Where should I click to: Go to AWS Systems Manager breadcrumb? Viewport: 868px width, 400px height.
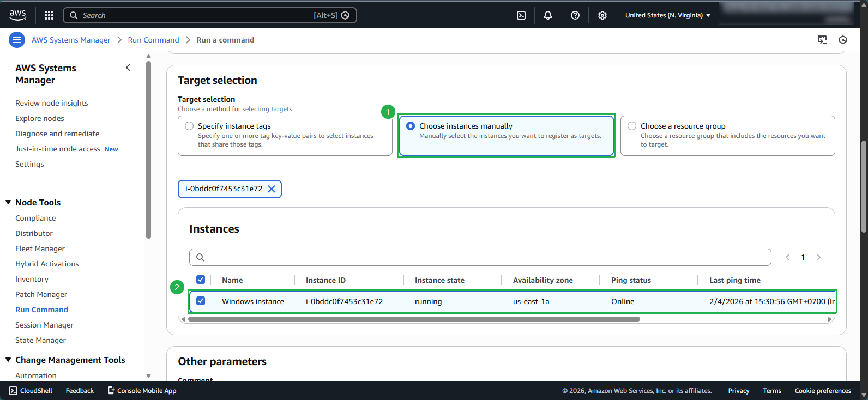click(71, 40)
